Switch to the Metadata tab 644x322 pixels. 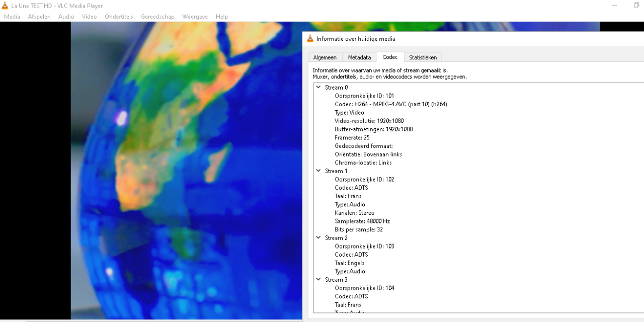359,57
